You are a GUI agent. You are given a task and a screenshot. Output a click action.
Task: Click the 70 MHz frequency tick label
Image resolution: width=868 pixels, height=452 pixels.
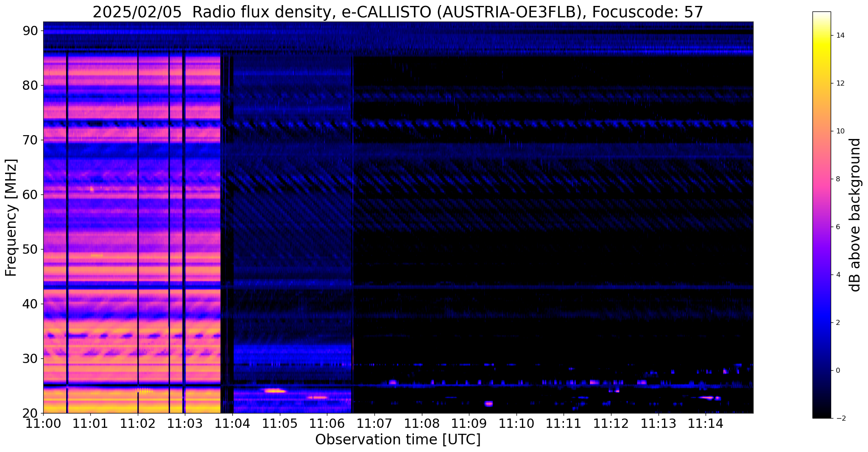[31, 140]
